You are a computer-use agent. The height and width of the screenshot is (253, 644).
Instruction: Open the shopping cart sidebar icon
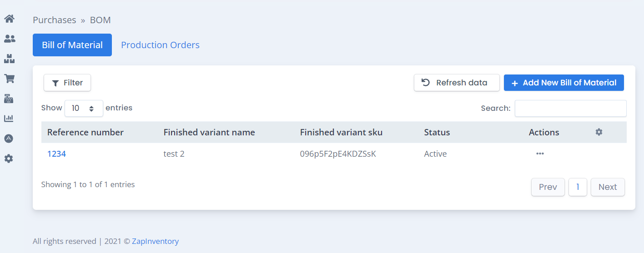pyautogui.click(x=9, y=79)
